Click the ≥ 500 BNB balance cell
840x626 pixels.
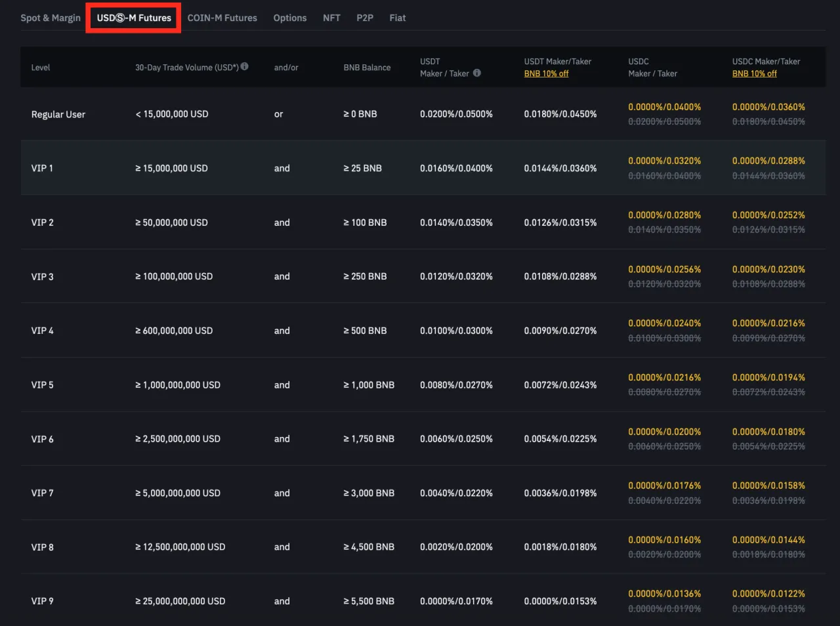[x=365, y=331]
